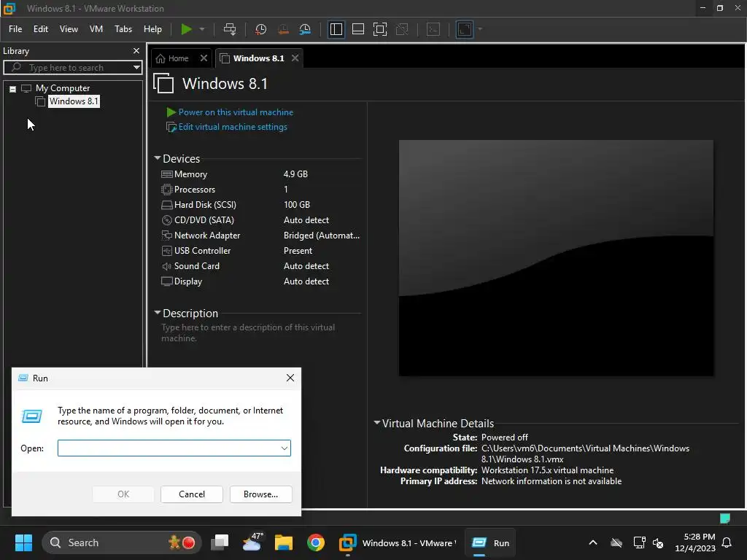The image size is (747, 560).
Task: Show hidden system tray icons
Action: [593, 542]
